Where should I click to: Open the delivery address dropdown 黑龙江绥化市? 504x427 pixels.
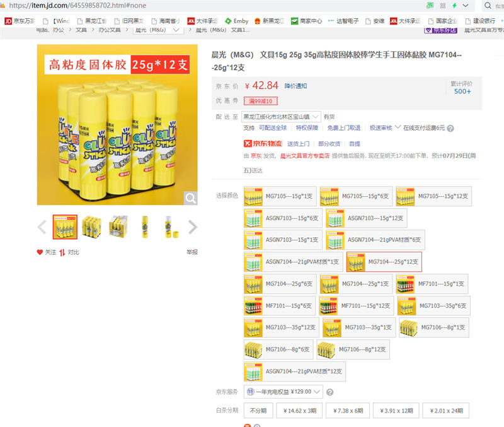coord(281,117)
